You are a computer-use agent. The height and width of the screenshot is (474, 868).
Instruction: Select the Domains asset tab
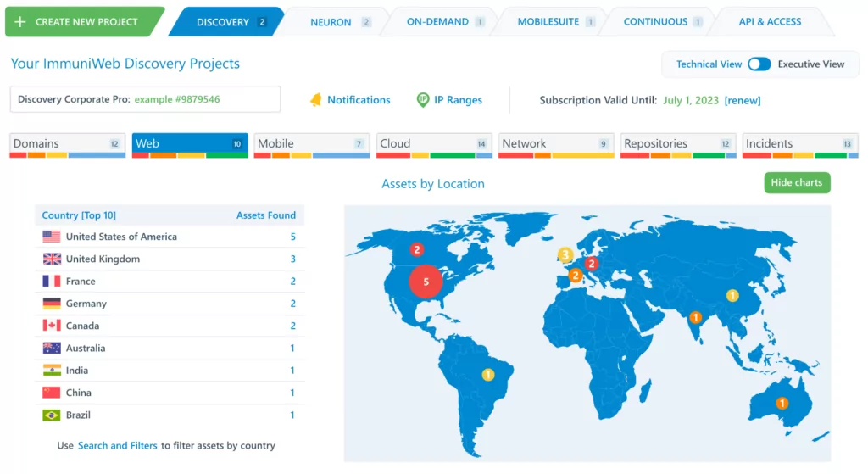[x=68, y=145]
